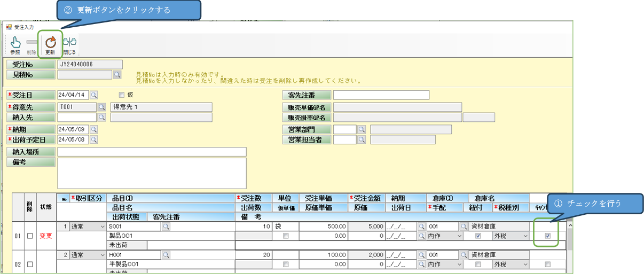This screenshot has height=280, width=644.
Task: Click the 参照 (reference) hand icon
Action: 15,44
